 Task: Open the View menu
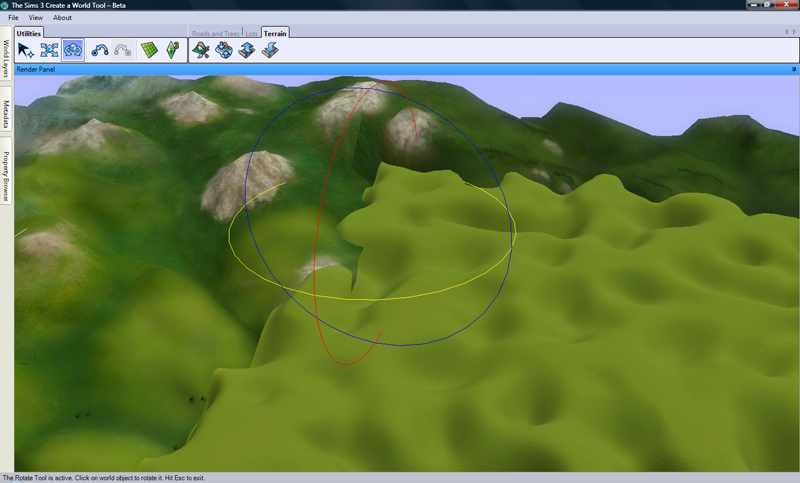coord(35,17)
